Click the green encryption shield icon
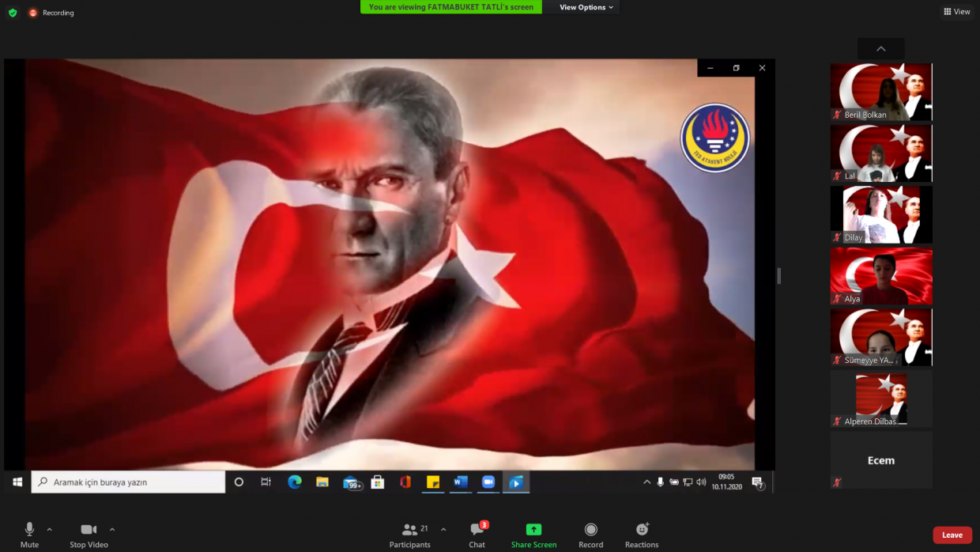 [13, 13]
